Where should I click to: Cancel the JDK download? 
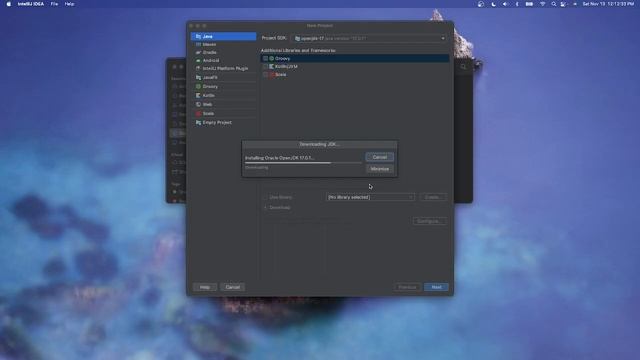pos(380,157)
